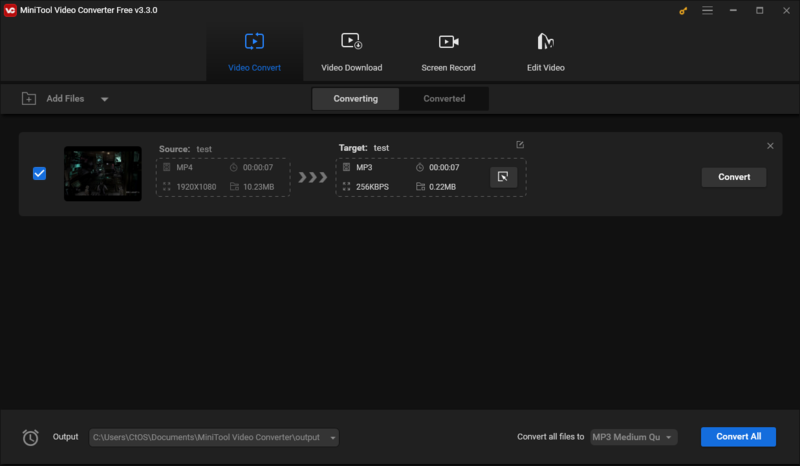Maximize the MiniTool window
Viewport: 800px width, 466px height.
(x=760, y=10)
